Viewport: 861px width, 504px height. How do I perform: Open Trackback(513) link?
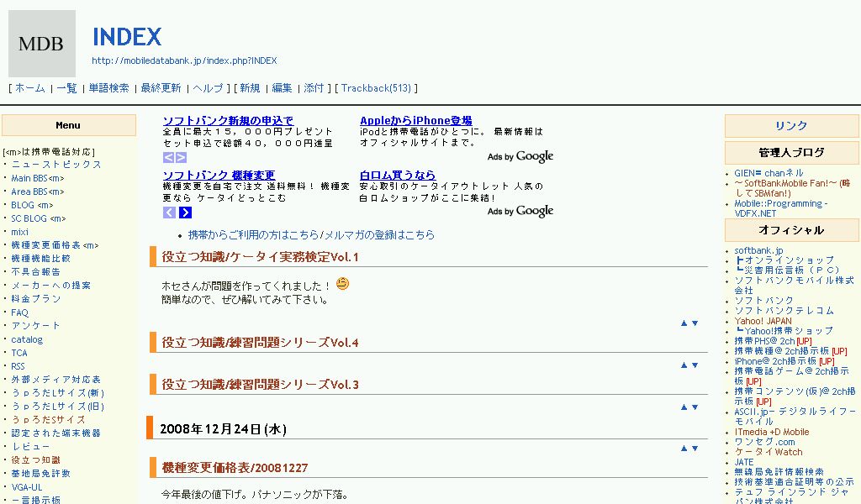[376, 87]
